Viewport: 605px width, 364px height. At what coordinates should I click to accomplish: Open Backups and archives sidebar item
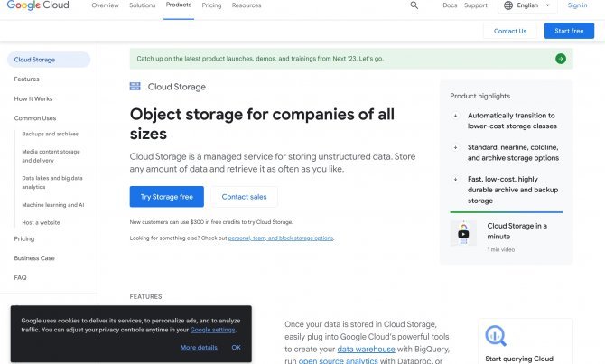tap(51, 134)
